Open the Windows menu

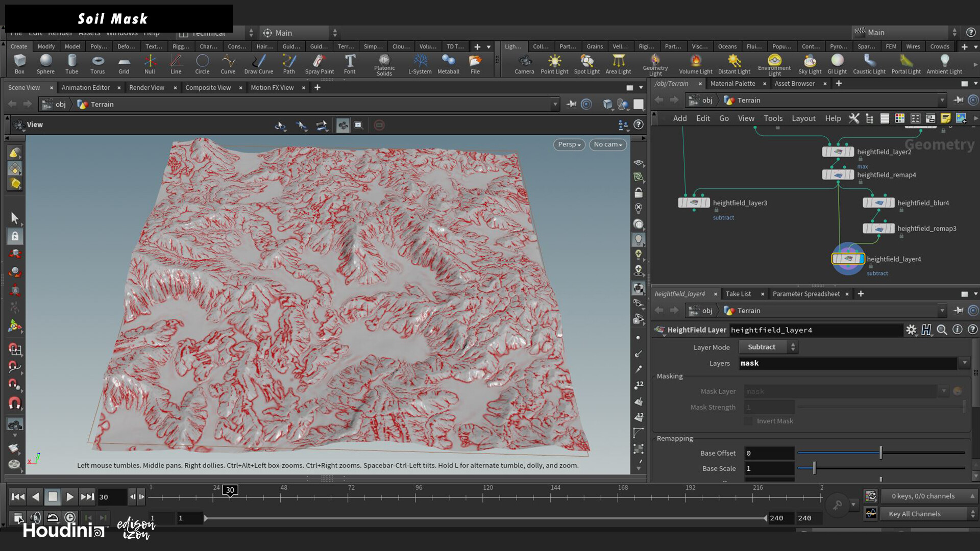(122, 33)
